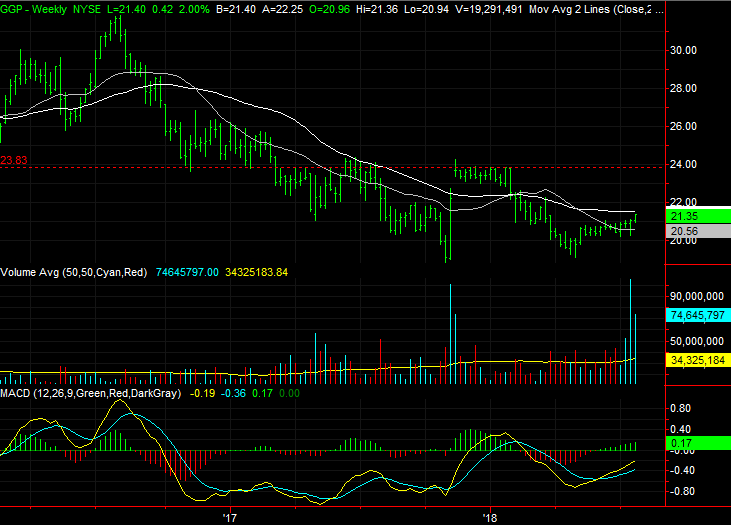Image resolution: width=731 pixels, height=525 pixels.
Task: Click the 30.00 price axis label
Action: tap(683, 50)
